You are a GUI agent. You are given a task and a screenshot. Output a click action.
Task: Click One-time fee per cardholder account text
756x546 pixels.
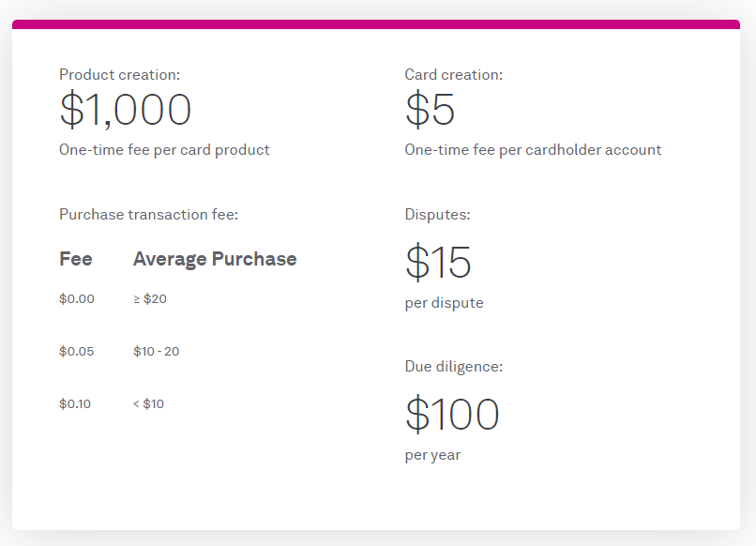[534, 150]
